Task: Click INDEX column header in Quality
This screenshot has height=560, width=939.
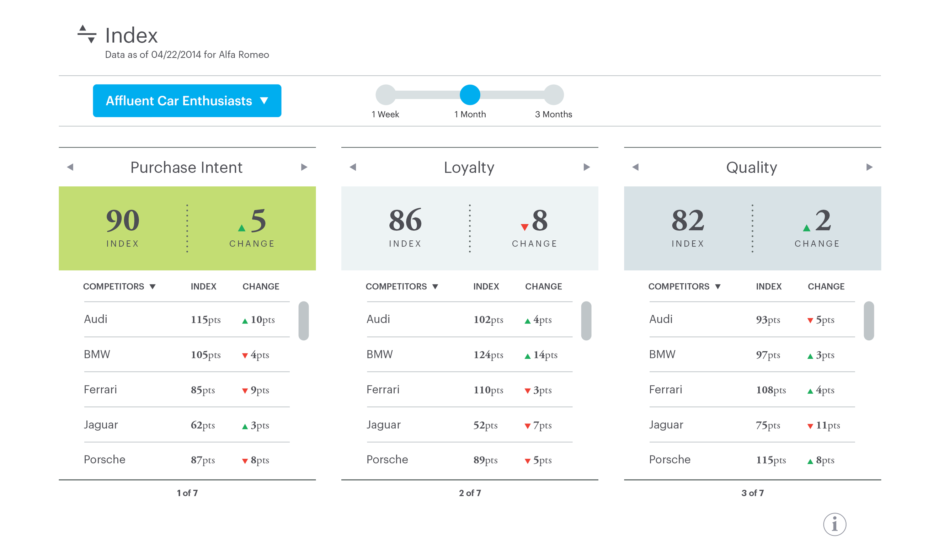Action: (x=768, y=287)
